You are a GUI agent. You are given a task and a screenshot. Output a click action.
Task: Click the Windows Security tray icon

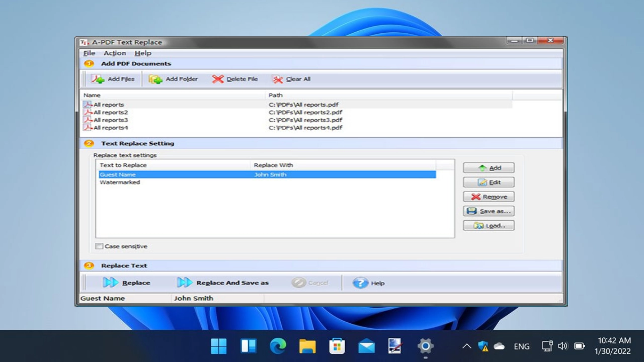tap(483, 346)
